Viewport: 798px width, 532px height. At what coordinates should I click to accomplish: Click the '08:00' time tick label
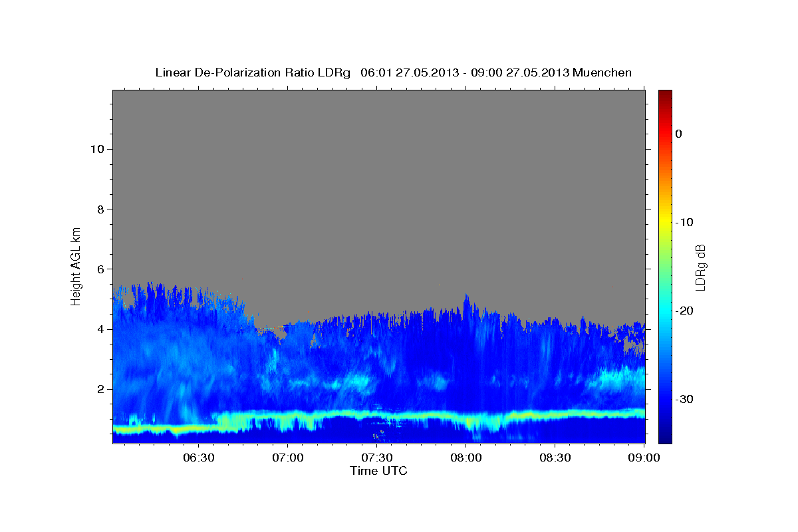tap(466, 458)
